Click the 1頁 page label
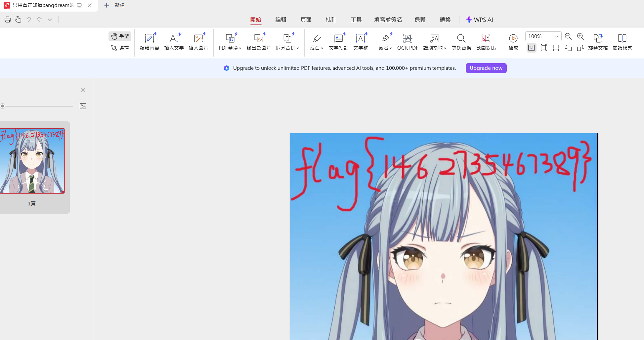644x340 pixels. tap(32, 203)
